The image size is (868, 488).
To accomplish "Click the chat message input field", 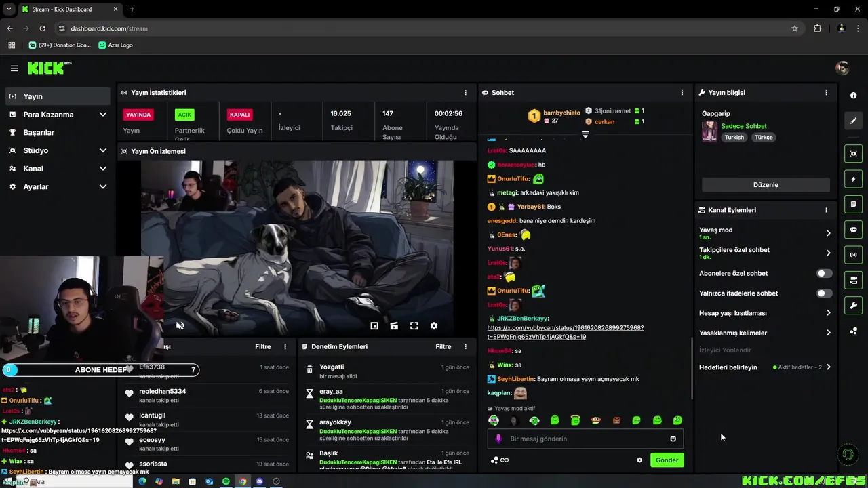I will [x=585, y=439].
